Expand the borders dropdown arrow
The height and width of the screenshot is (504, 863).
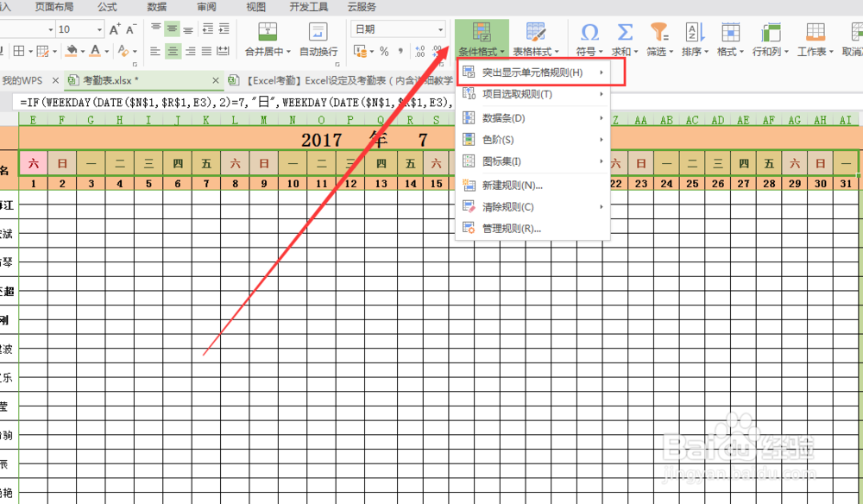(x=30, y=52)
